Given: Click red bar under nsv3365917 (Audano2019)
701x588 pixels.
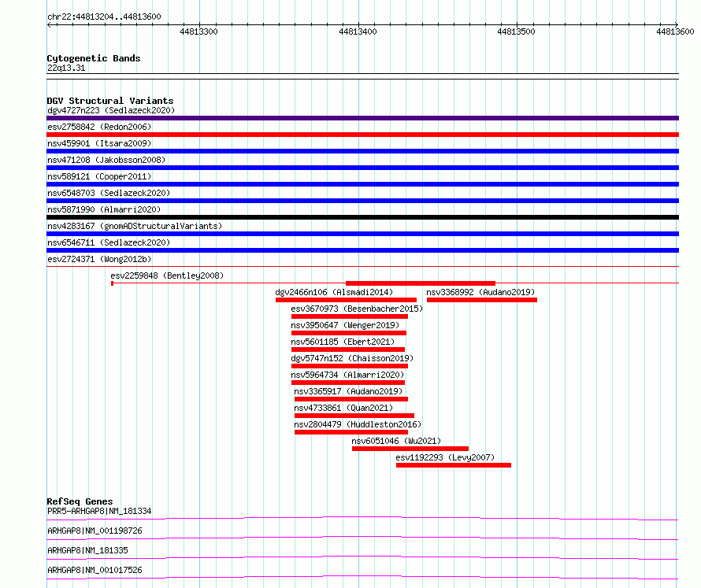Looking at the screenshot, I should (351, 399).
